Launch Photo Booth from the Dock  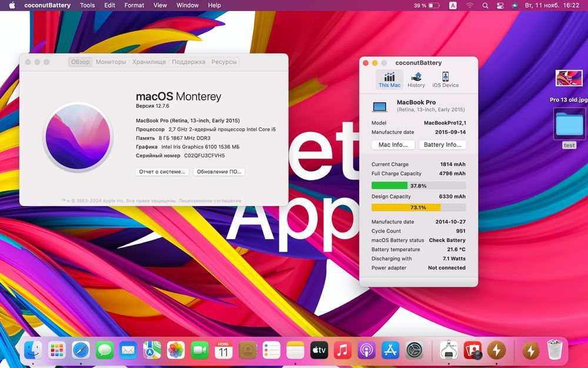(473, 351)
